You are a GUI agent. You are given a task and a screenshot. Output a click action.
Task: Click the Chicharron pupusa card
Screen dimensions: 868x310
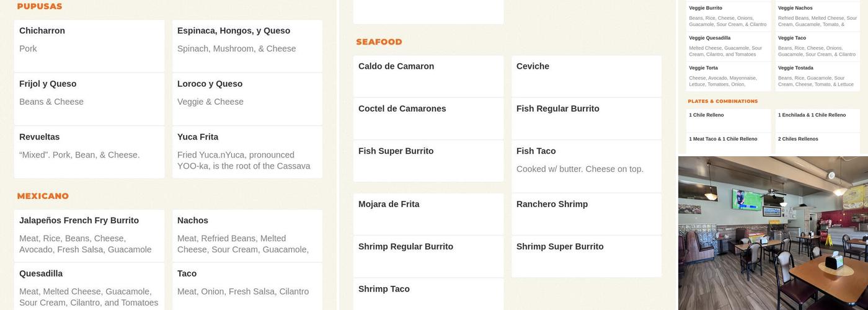point(89,45)
